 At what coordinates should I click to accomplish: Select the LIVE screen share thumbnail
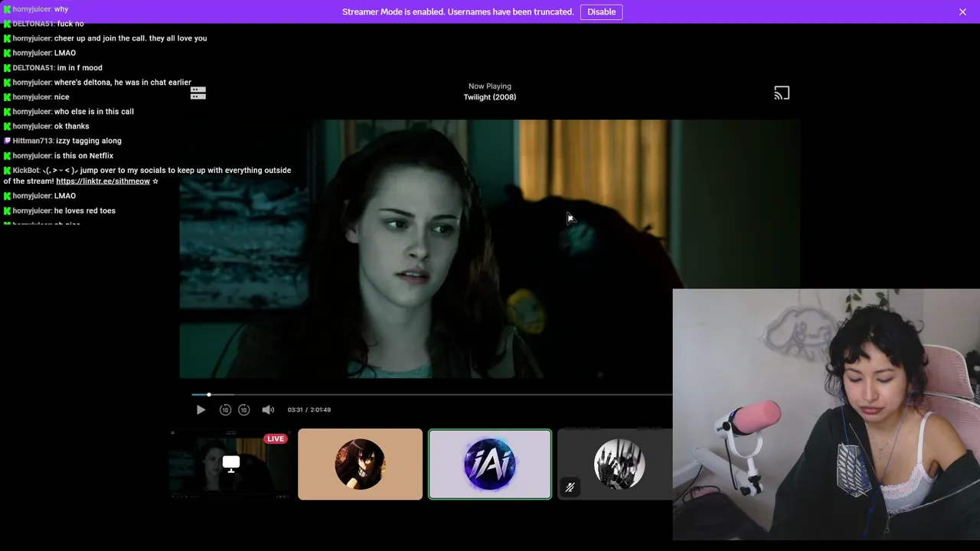[230, 465]
